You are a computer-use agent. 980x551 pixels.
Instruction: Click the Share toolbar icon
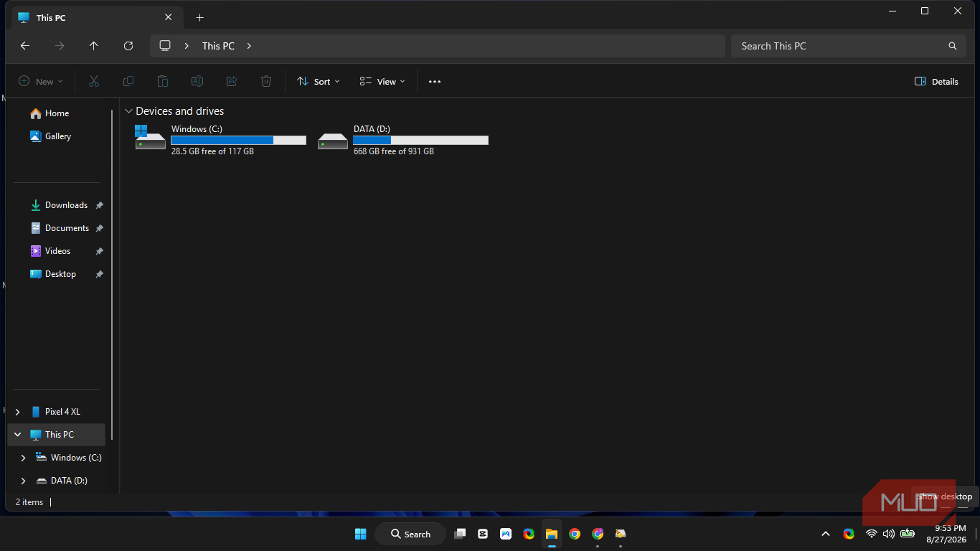pos(232,82)
